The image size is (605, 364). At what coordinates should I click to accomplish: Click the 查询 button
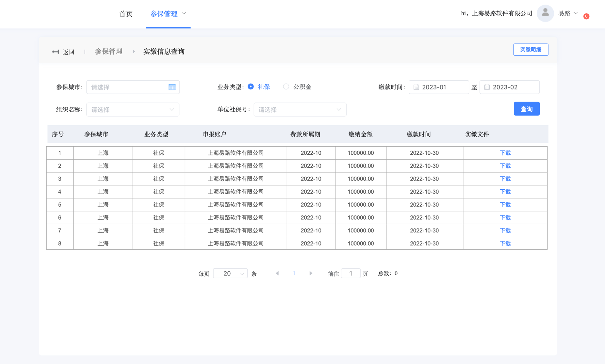tap(526, 109)
